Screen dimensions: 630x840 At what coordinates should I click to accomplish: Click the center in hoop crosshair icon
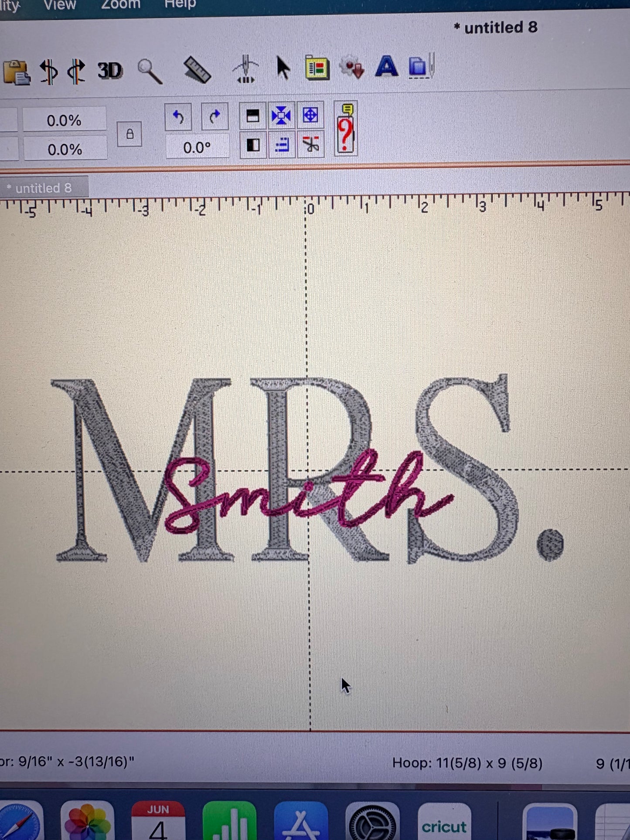(x=310, y=115)
